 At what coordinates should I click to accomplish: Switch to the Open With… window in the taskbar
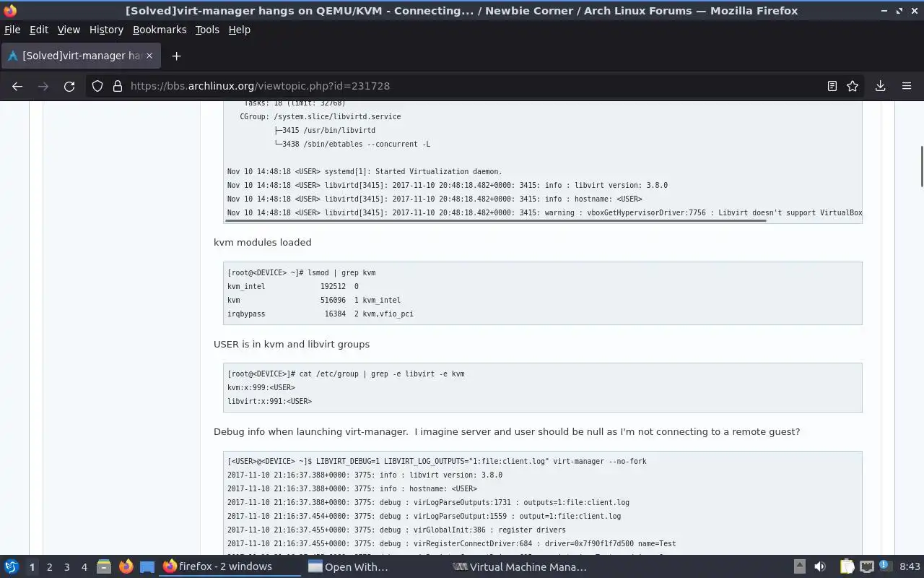374,567
